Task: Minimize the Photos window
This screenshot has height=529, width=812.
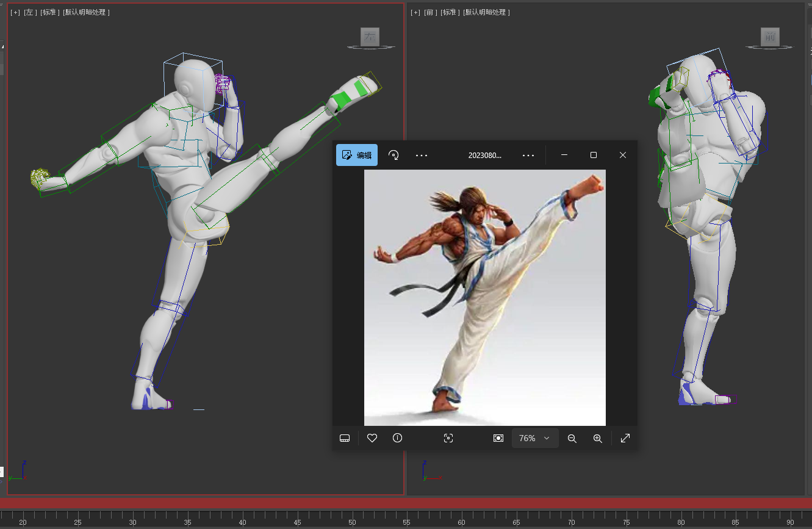Action: (x=564, y=155)
